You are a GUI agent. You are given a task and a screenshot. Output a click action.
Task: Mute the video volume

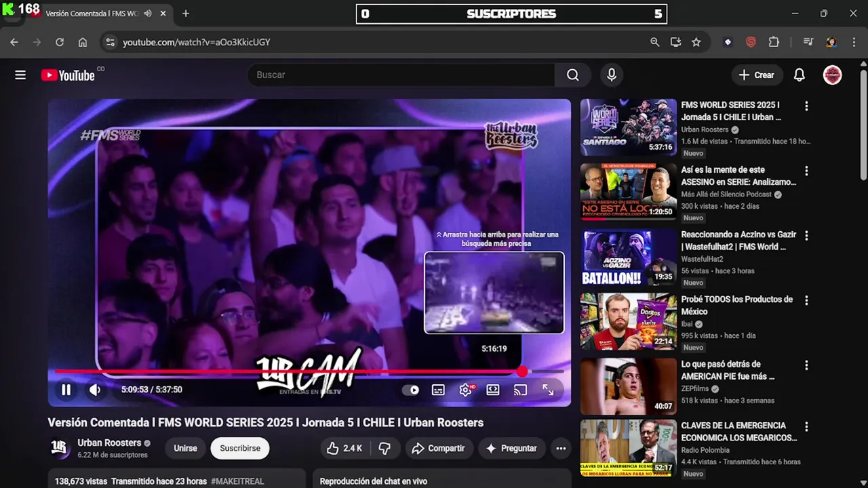(x=95, y=390)
